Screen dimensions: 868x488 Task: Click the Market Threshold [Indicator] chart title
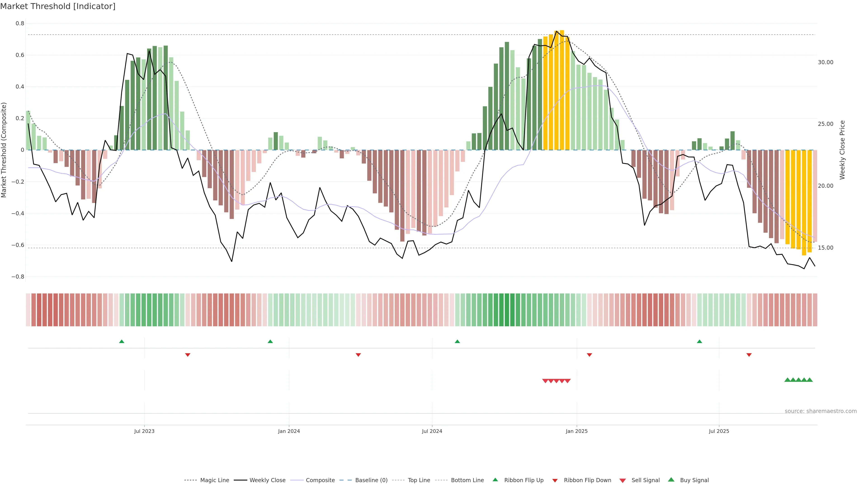point(58,6)
